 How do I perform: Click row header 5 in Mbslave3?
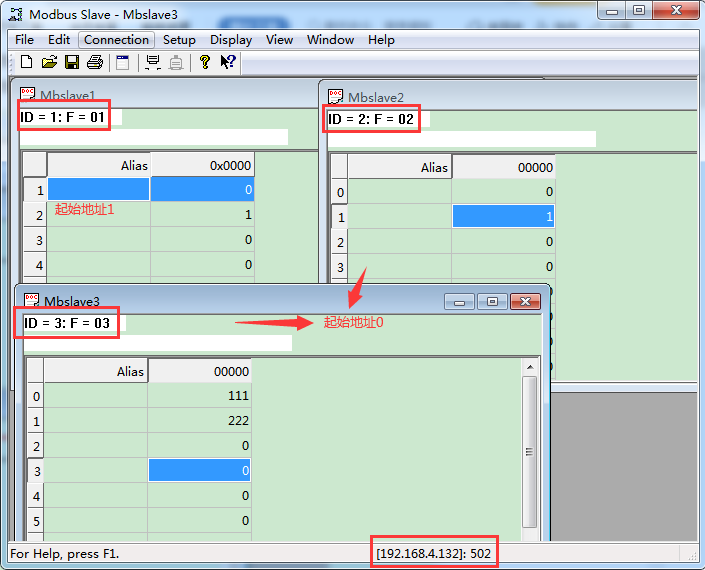36,521
